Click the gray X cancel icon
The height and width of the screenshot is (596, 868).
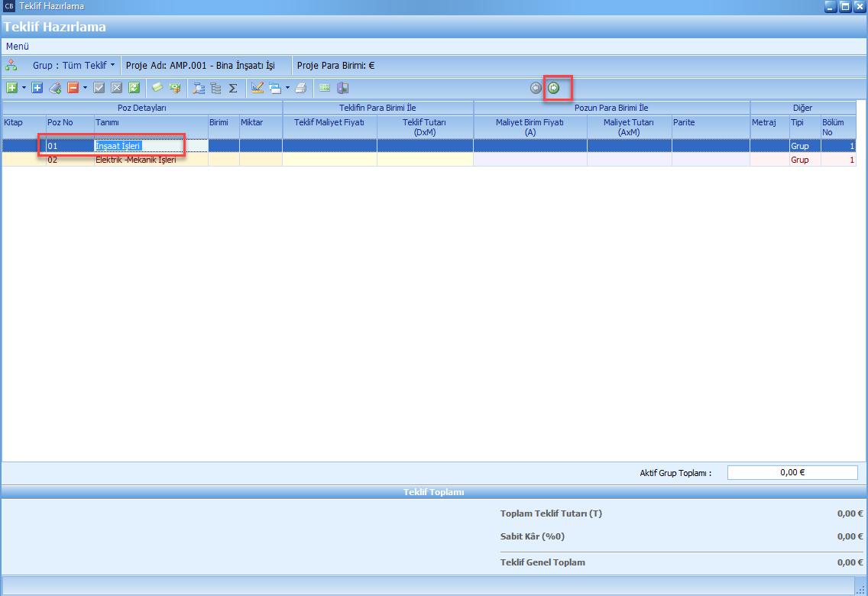(116, 88)
